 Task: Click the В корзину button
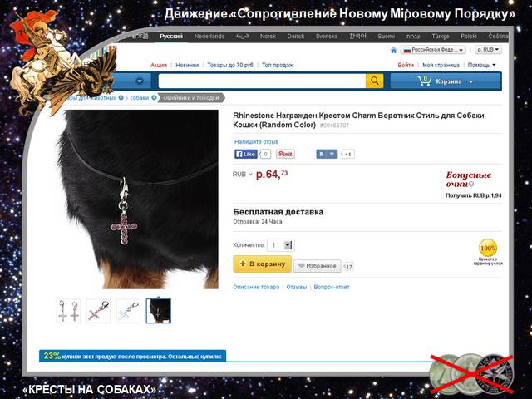pyautogui.click(x=262, y=264)
